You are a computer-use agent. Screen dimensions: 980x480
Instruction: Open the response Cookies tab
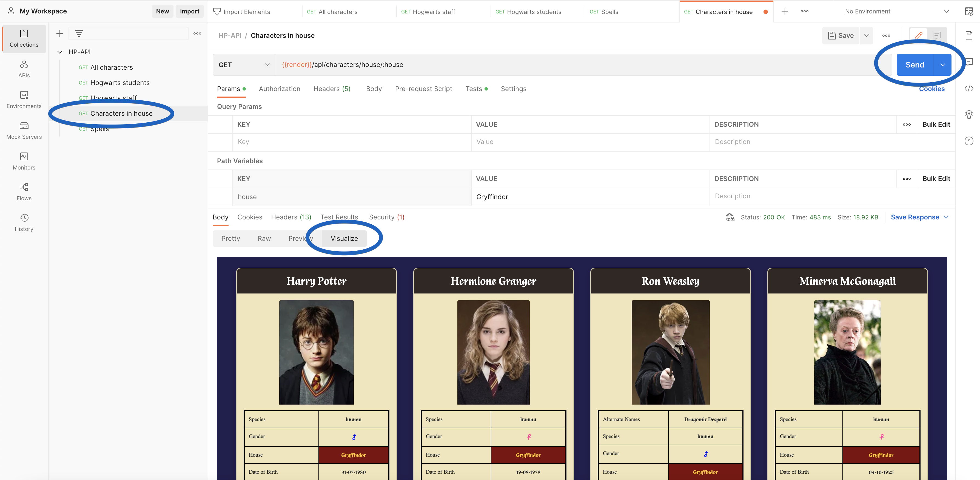[x=250, y=217]
